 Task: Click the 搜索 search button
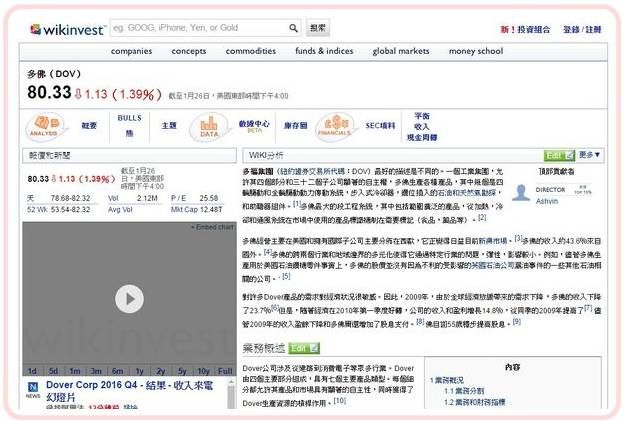pyautogui.click(x=318, y=28)
